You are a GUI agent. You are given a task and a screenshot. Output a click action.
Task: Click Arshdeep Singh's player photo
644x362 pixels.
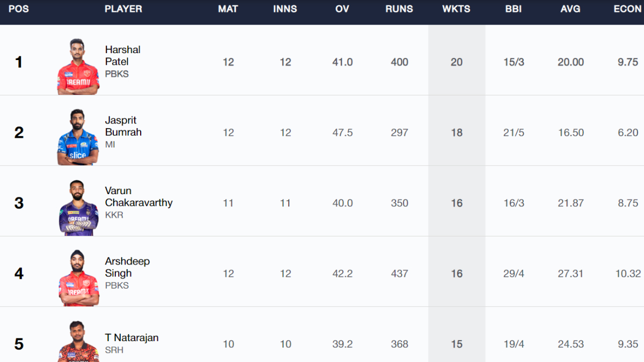(x=78, y=278)
